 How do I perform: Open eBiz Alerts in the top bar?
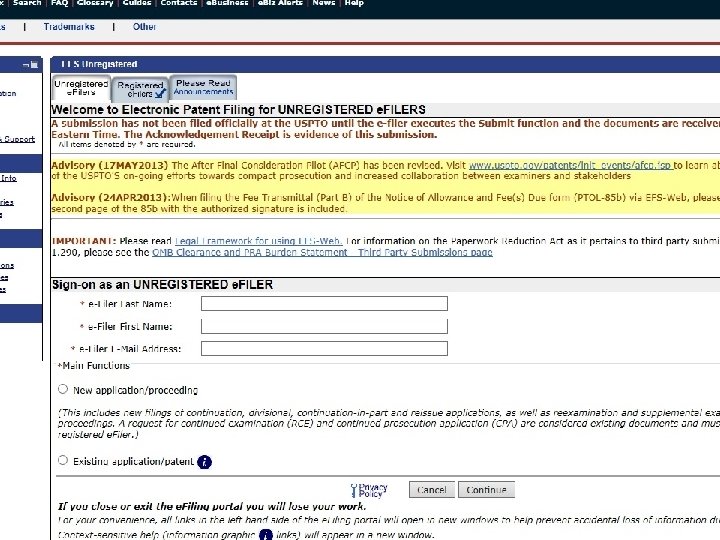pyautogui.click(x=280, y=3)
